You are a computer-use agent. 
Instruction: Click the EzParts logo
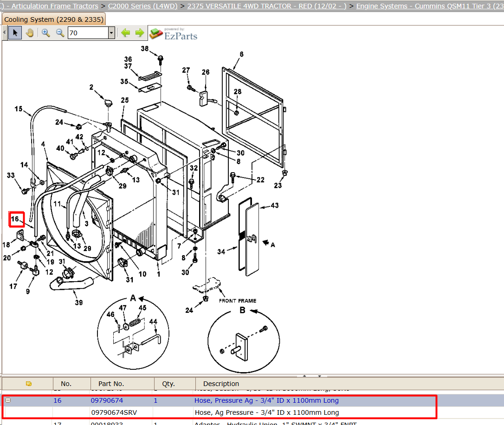174,34
